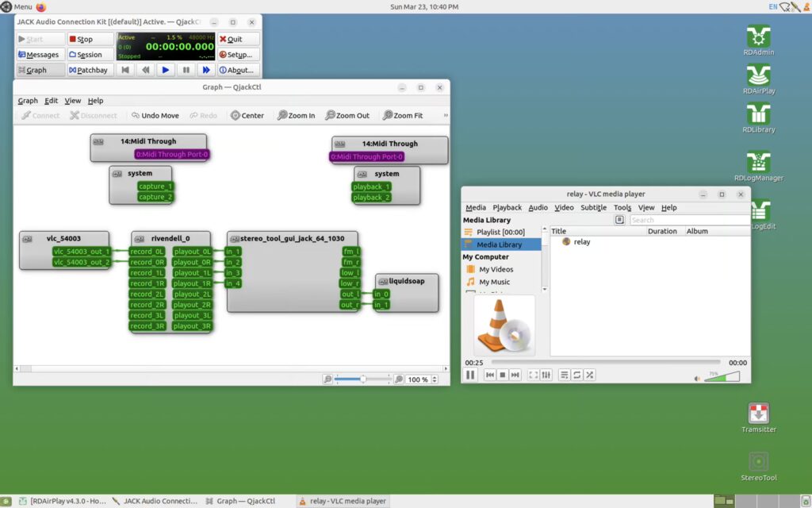Click the Firefox icon in top panel
This screenshot has height=508, width=812.
(41, 6)
